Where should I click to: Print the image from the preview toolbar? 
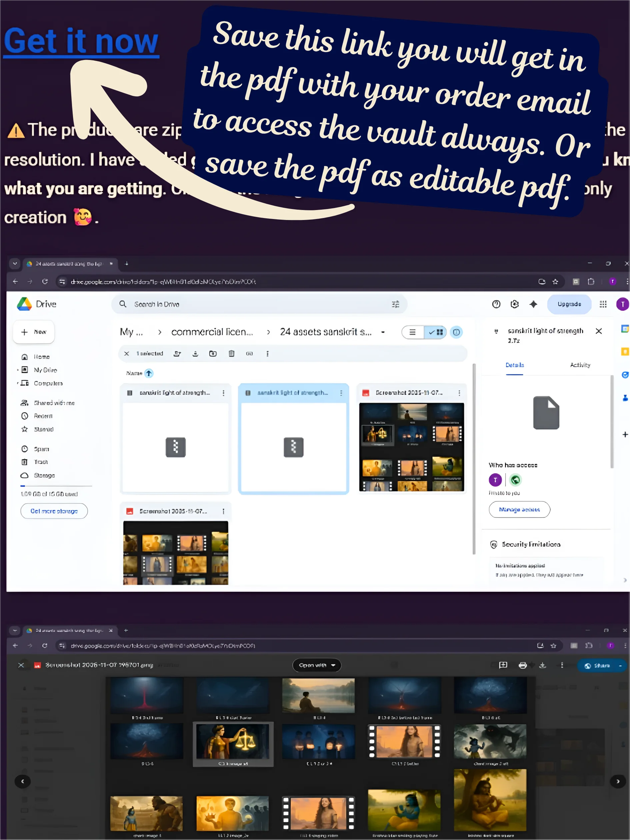(x=523, y=665)
